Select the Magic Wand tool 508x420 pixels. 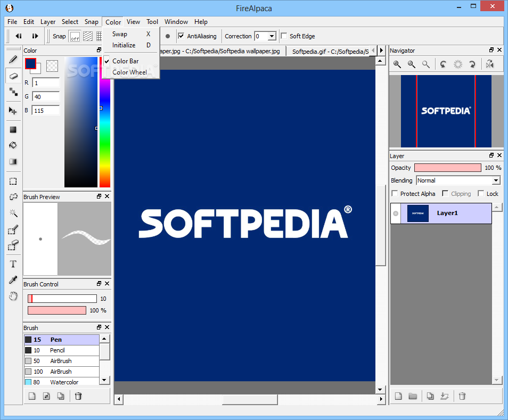coord(13,213)
